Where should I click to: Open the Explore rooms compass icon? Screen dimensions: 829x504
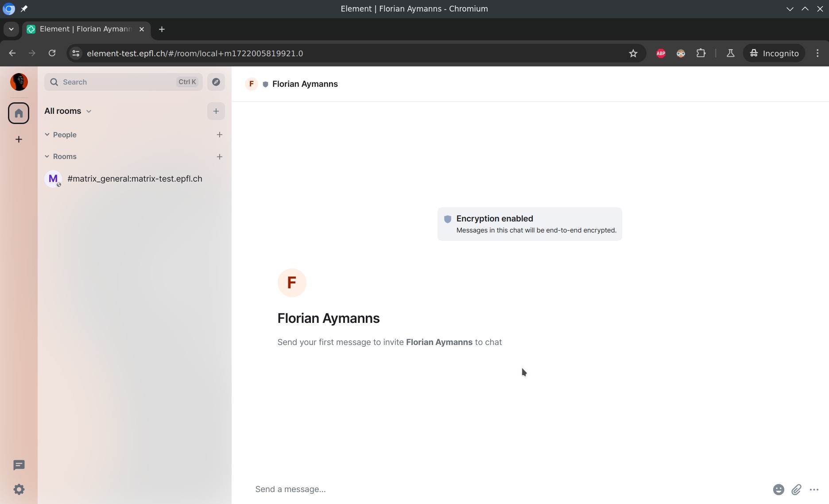click(x=216, y=82)
